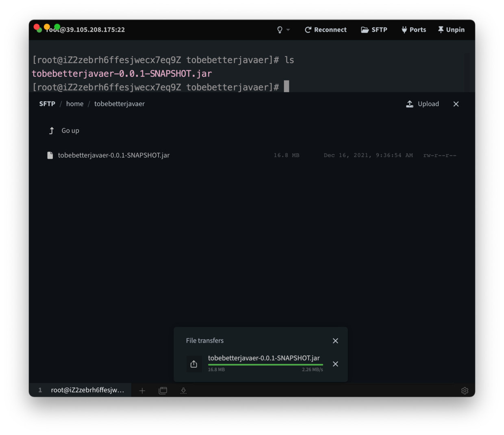Screen dimensions: 504x435
Task: Cancel the tobebetterjavaer jar transfer
Action: (335, 364)
